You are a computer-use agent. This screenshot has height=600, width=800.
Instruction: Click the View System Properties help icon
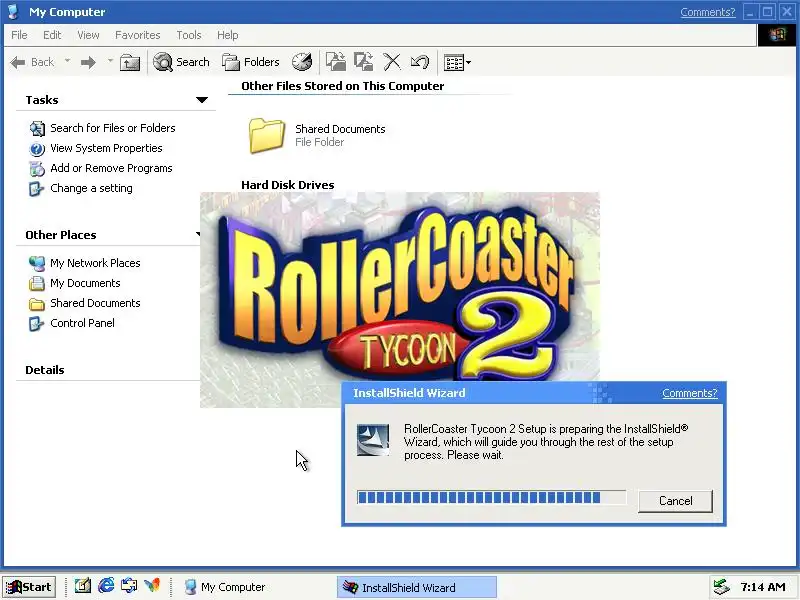coord(37,149)
